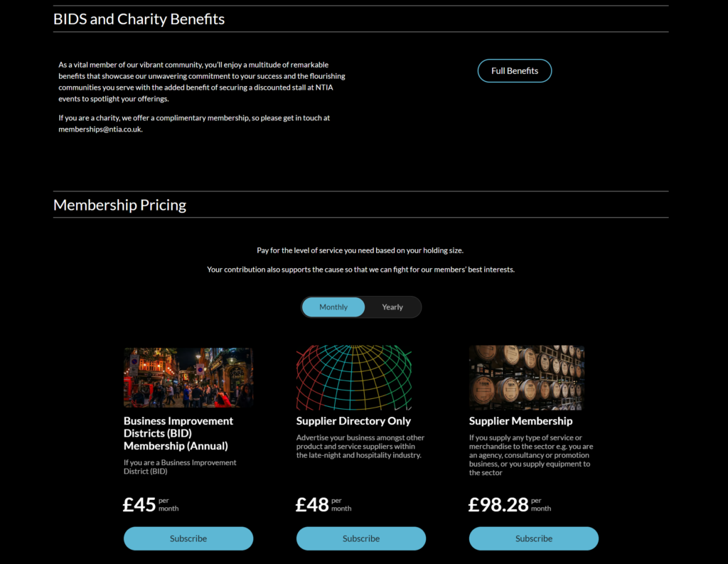The height and width of the screenshot is (564, 728).
Task: Click the Supplier Directory Only description text
Action: [x=360, y=447]
